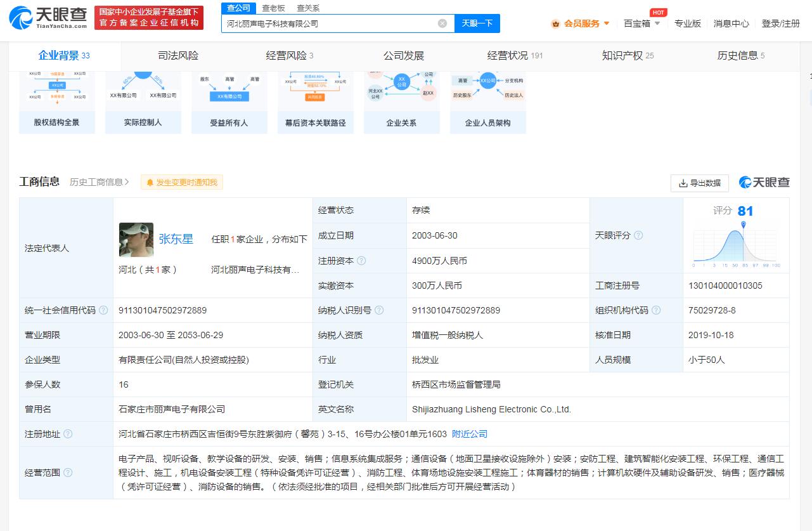Click the English name Shijiazhuang Lisheng Electronic Co.,Ltd.

[491, 409]
